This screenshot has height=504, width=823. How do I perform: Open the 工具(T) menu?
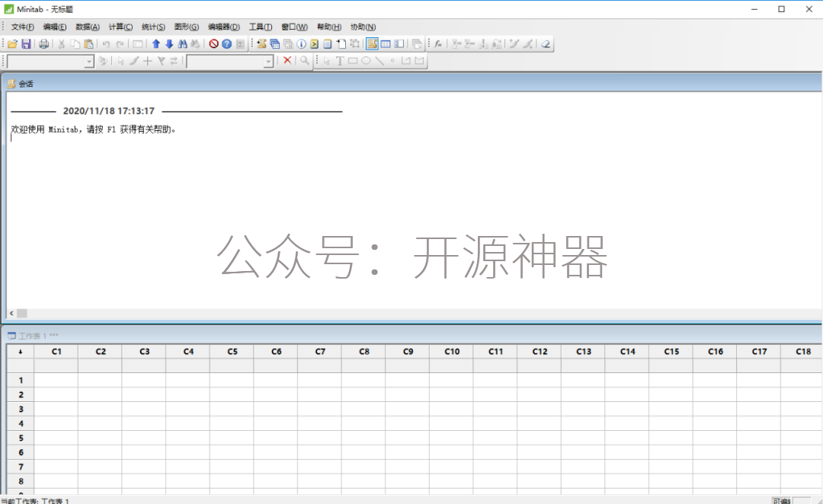pos(261,27)
